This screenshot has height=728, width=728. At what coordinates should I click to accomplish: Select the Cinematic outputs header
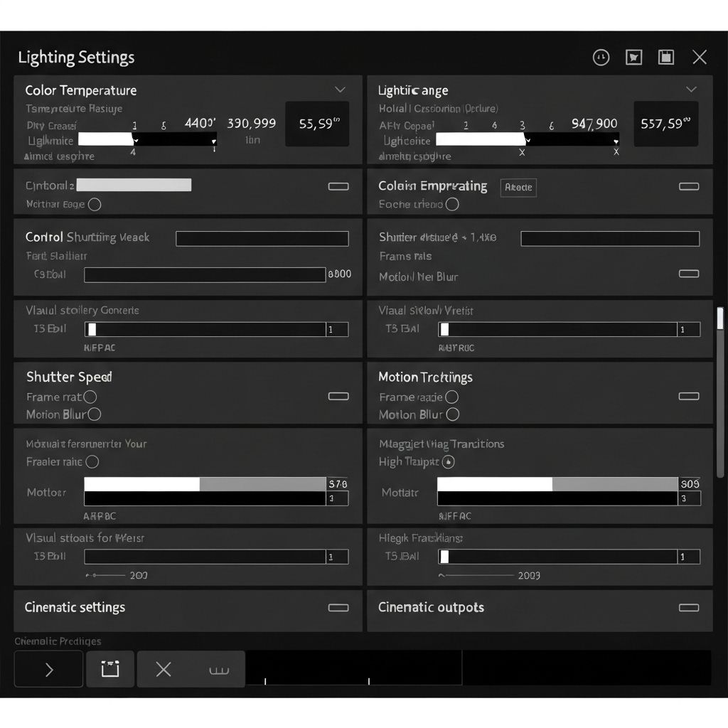coord(431,608)
